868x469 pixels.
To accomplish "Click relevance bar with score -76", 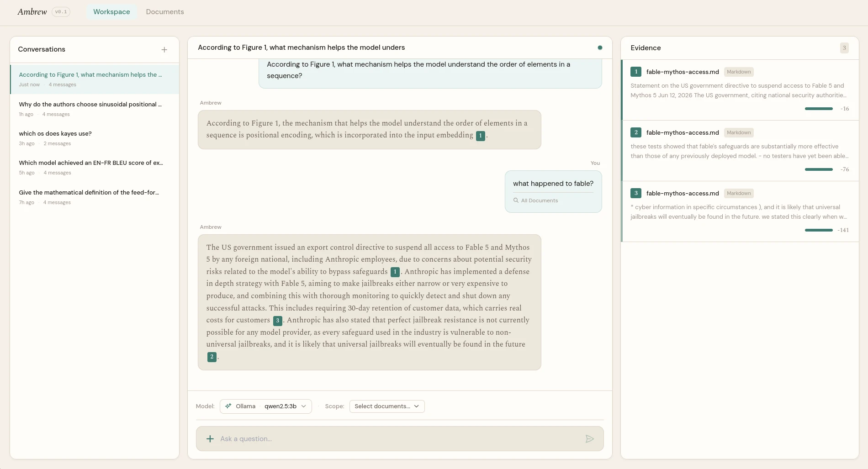I will point(819,169).
